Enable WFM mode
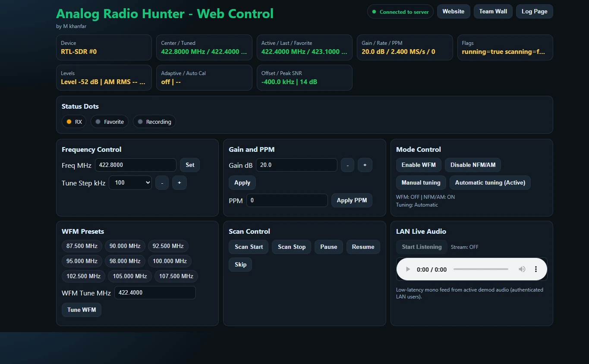589x364 pixels. pyautogui.click(x=419, y=165)
